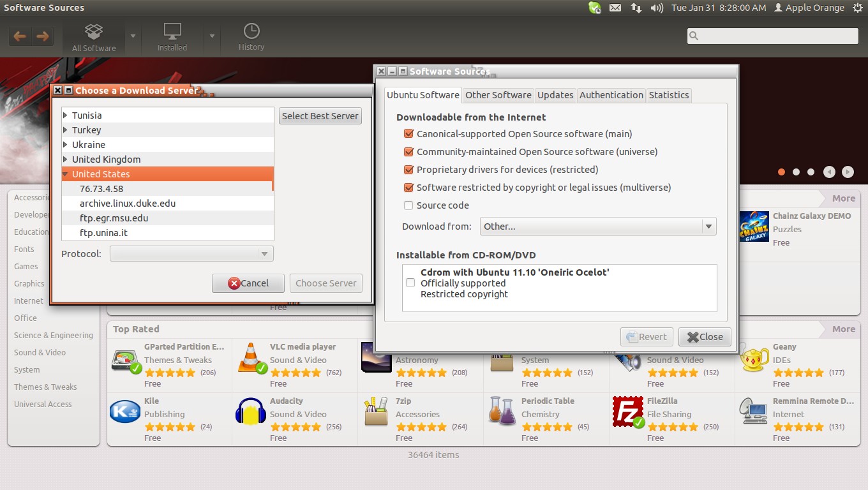The height and width of the screenshot is (490, 868).
Task: Open the Science & Engineering category
Action: [x=54, y=336]
